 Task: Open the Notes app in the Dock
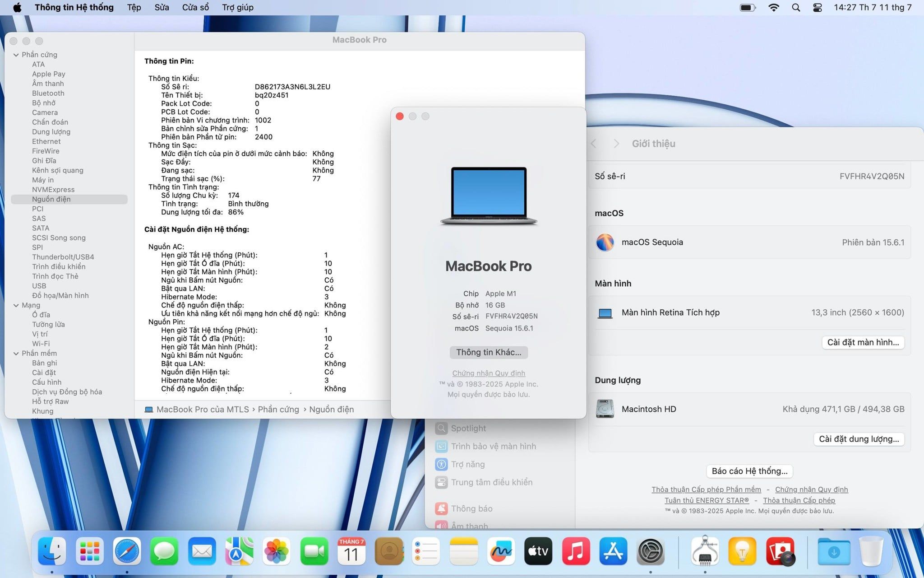click(x=464, y=551)
